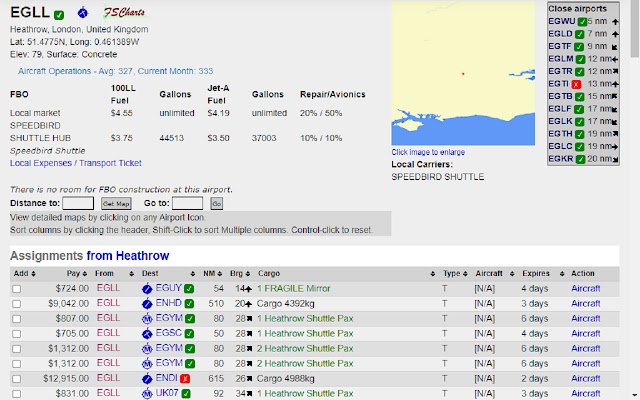Open EGLC close airport link
The height and width of the screenshot is (400, 640).
tap(560, 146)
